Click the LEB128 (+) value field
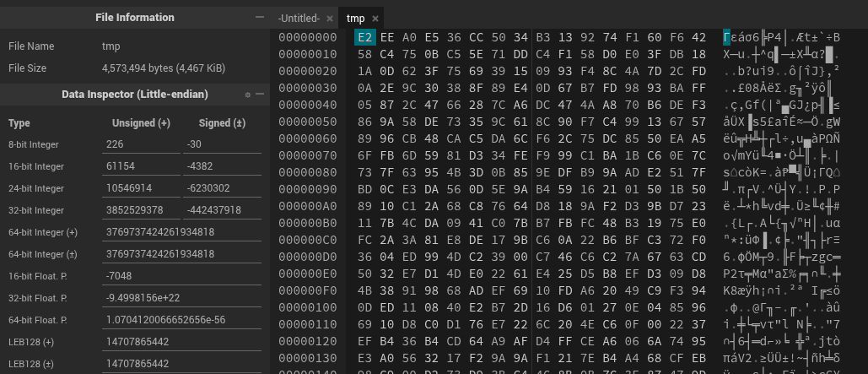 (180, 342)
